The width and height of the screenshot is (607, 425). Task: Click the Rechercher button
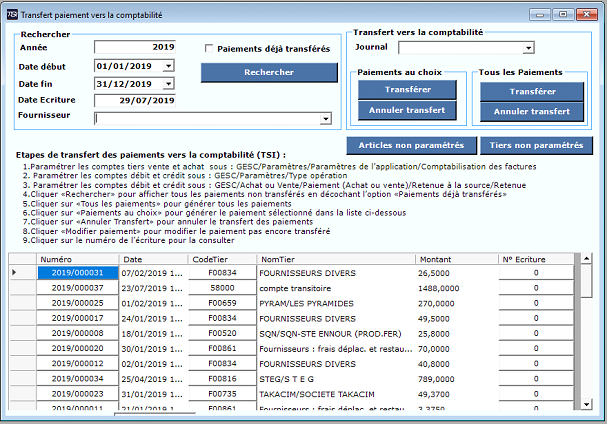tap(269, 73)
